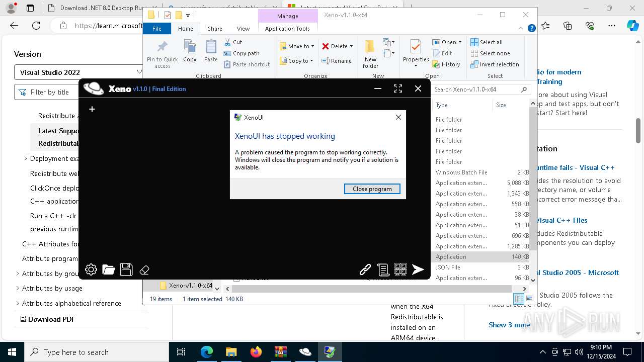Open the script scroll icon in Xeno
This screenshot has height=362, width=644.
tap(383, 270)
